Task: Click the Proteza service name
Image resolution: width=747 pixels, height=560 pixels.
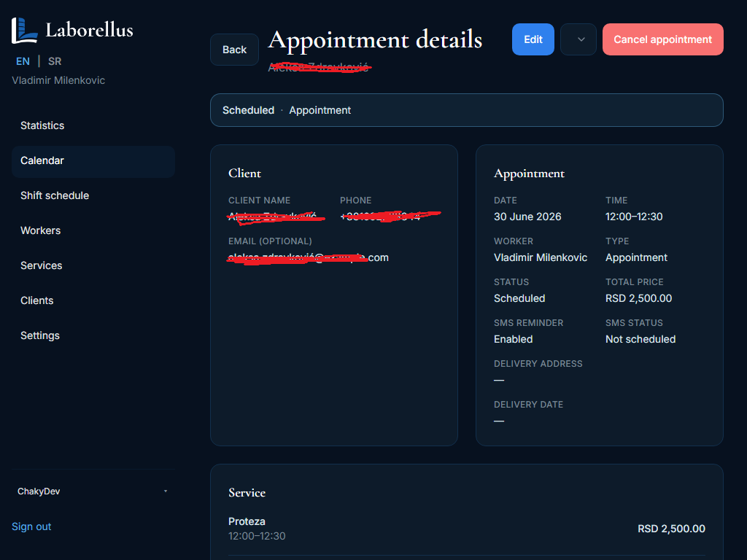Action: [x=247, y=521]
